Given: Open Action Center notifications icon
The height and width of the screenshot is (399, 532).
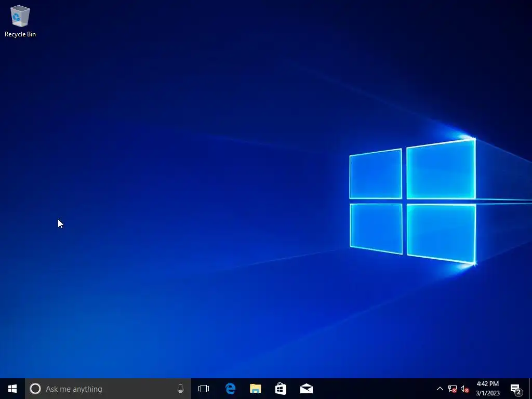Looking at the screenshot, I should [516, 389].
